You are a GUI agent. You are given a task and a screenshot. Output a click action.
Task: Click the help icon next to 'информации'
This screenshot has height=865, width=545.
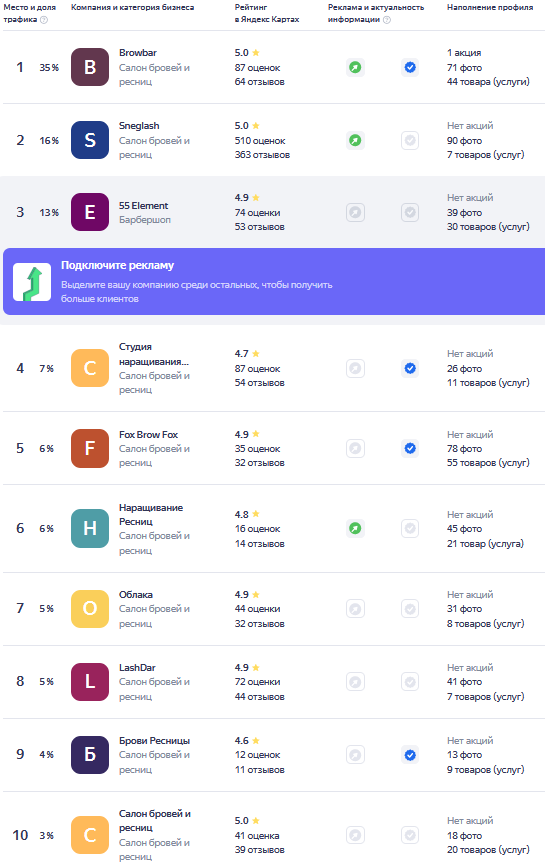387,19
